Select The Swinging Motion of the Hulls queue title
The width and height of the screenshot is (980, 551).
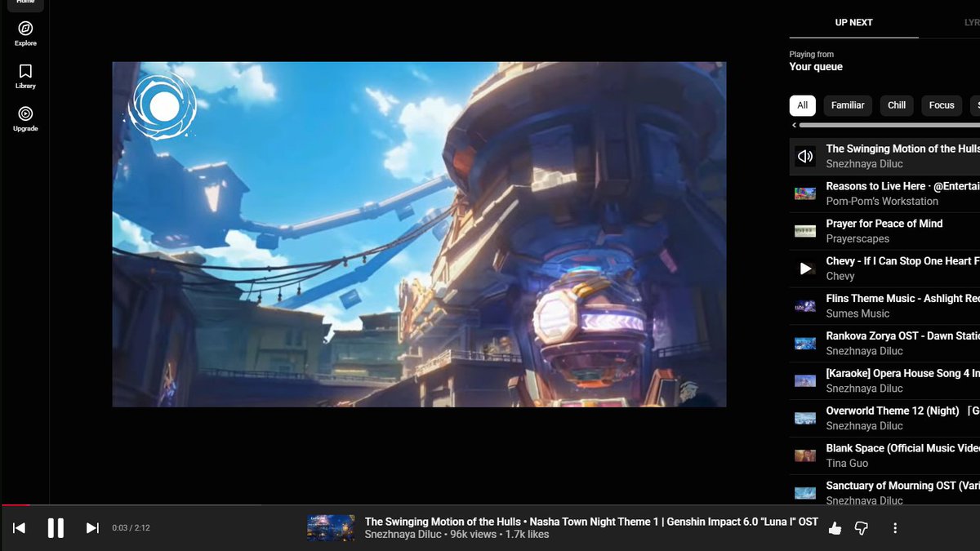click(x=902, y=149)
